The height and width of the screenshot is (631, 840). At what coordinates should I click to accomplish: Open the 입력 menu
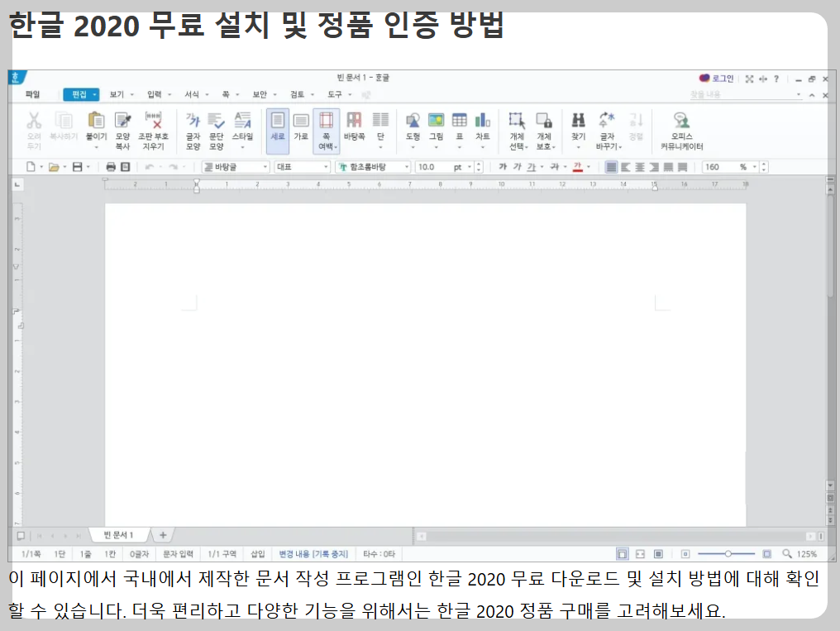pyautogui.click(x=155, y=94)
